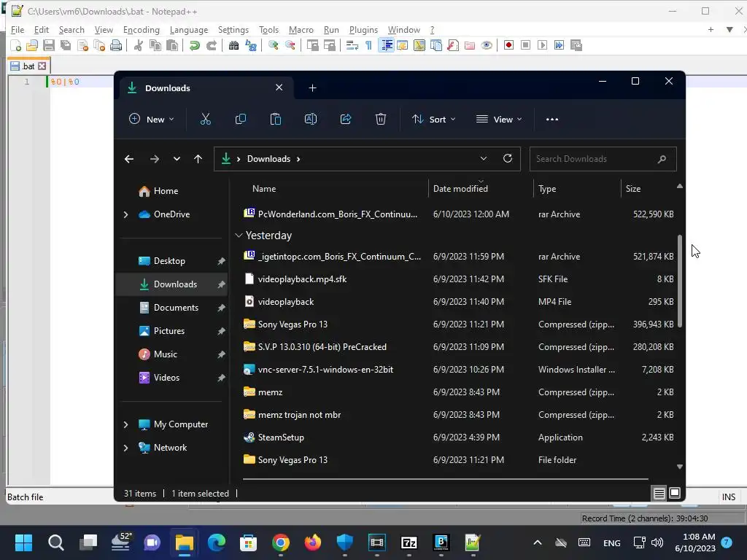The image size is (747, 560).
Task: Open Notepad++ Language menu
Action: coord(189,29)
